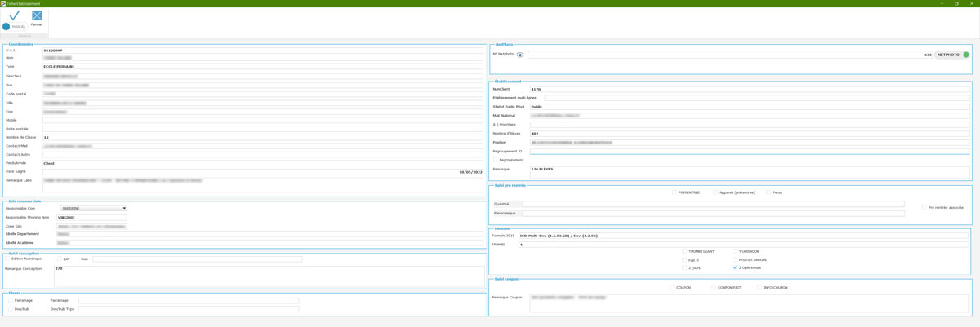Click the Regroupement ID field
This screenshot has height=327, width=980.
[750, 151]
